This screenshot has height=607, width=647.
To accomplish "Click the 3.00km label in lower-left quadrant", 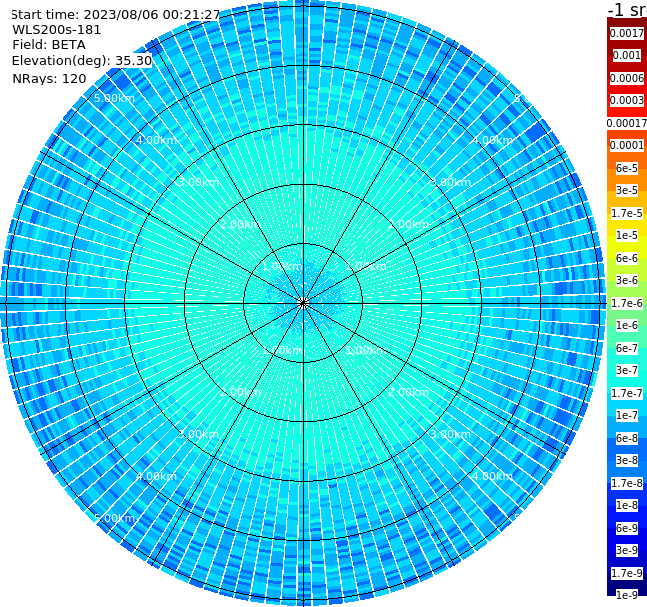I will 198,434.
